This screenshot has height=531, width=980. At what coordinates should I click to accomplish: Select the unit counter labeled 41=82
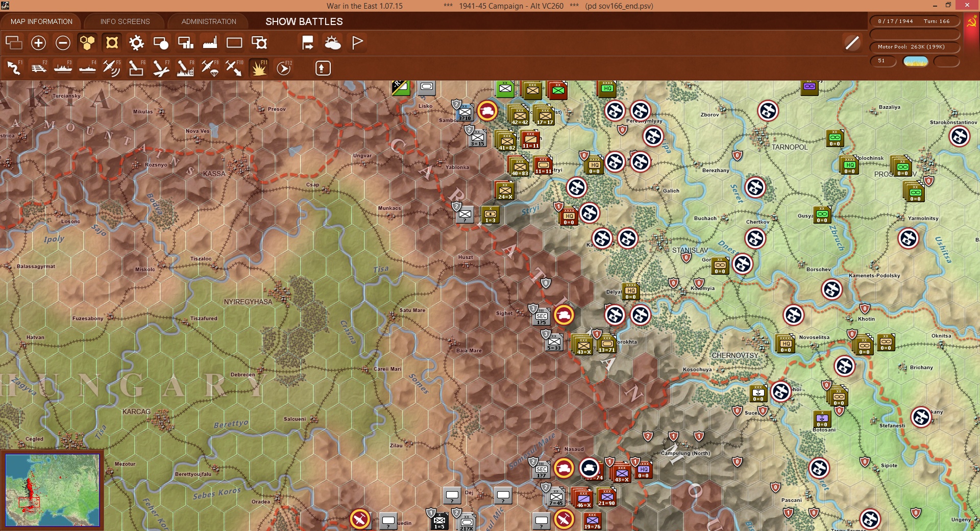506,141
